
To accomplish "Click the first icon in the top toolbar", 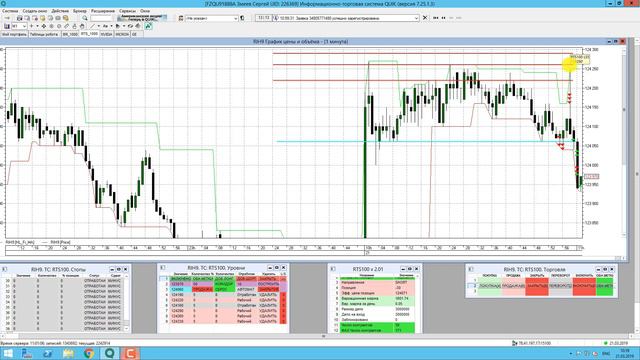I will [x=7, y=18].
